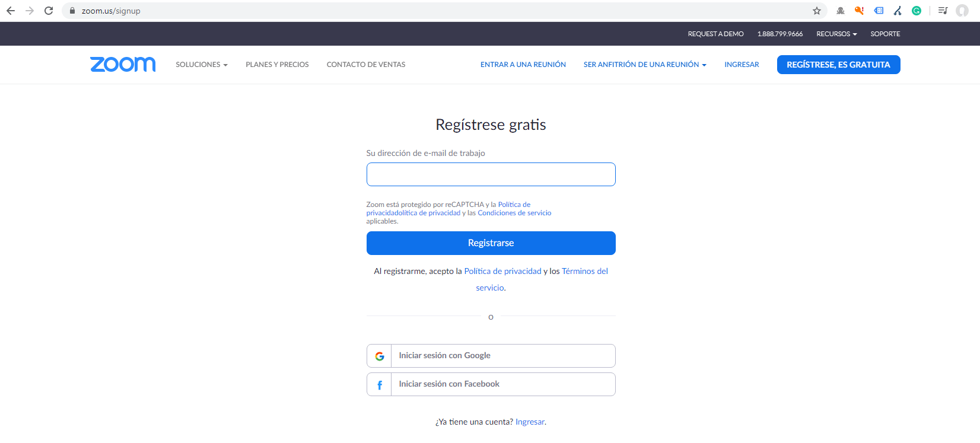This screenshot has height=443, width=980.
Task: Click the blue Registrarse button
Action: [491, 243]
